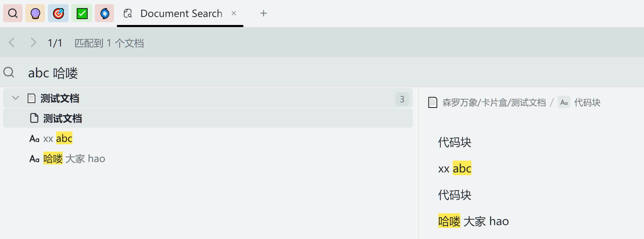644x239 pixels.
Task: Open the green checkmark tab icon
Action: point(82,14)
